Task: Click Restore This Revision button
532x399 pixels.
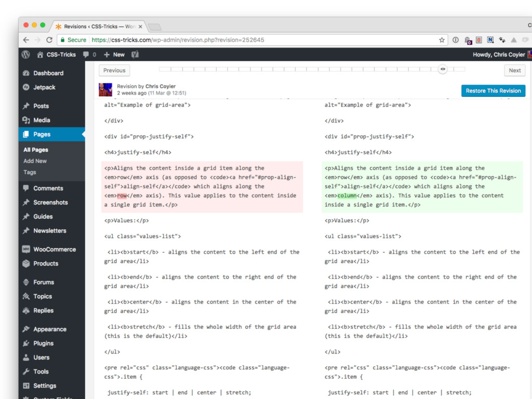Action: (x=493, y=91)
